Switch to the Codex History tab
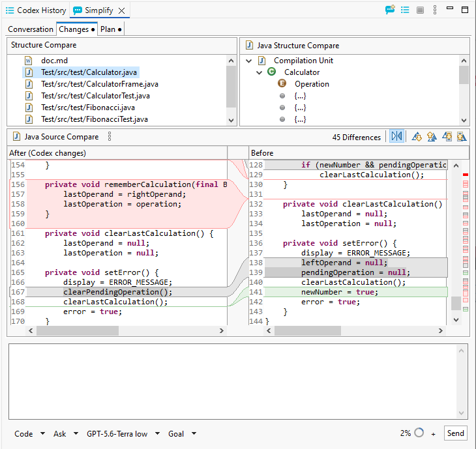 point(36,10)
